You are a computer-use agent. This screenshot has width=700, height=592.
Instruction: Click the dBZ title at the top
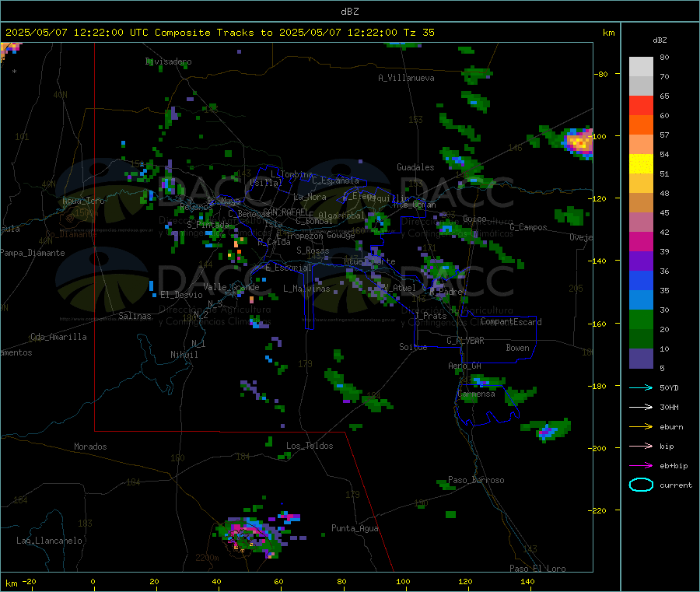349,12
